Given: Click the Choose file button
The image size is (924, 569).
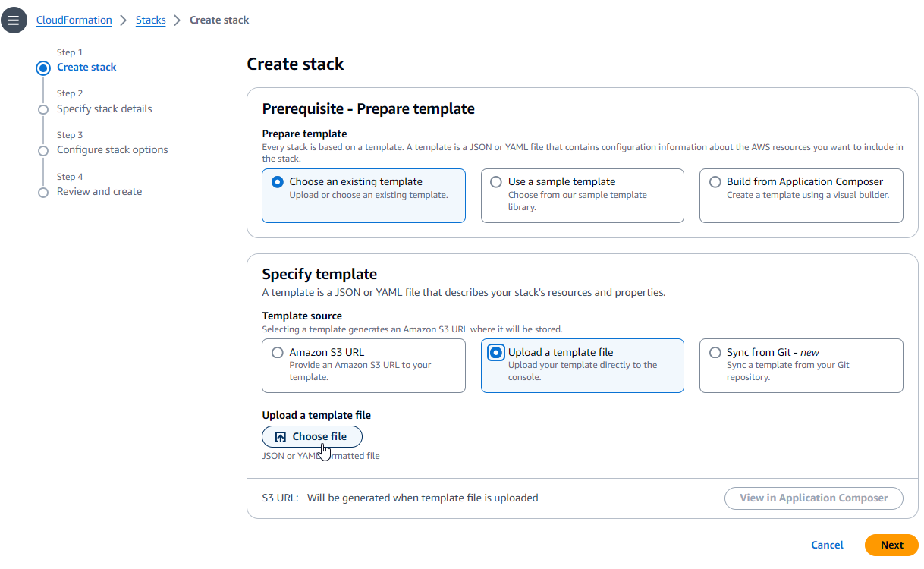Looking at the screenshot, I should point(312,436).
